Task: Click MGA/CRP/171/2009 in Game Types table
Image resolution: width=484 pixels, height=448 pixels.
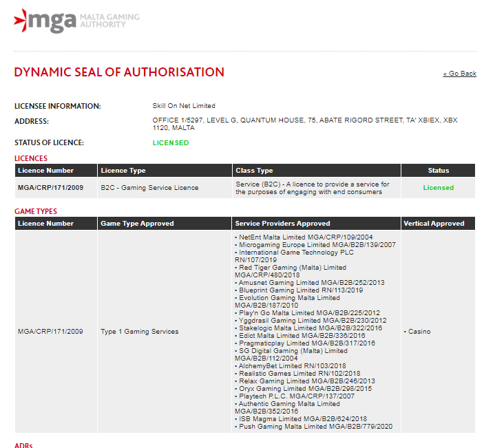Action: 50,332
